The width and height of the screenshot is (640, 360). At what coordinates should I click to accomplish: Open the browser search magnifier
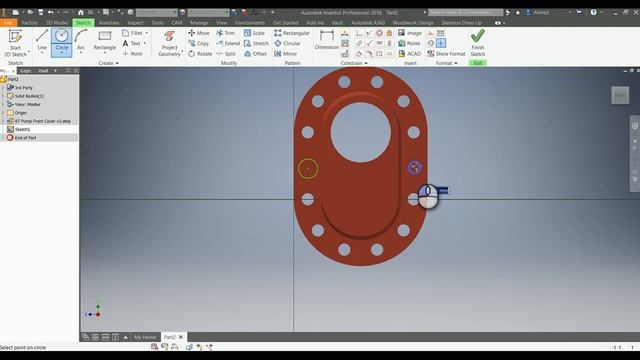click(x=68, y=71)
